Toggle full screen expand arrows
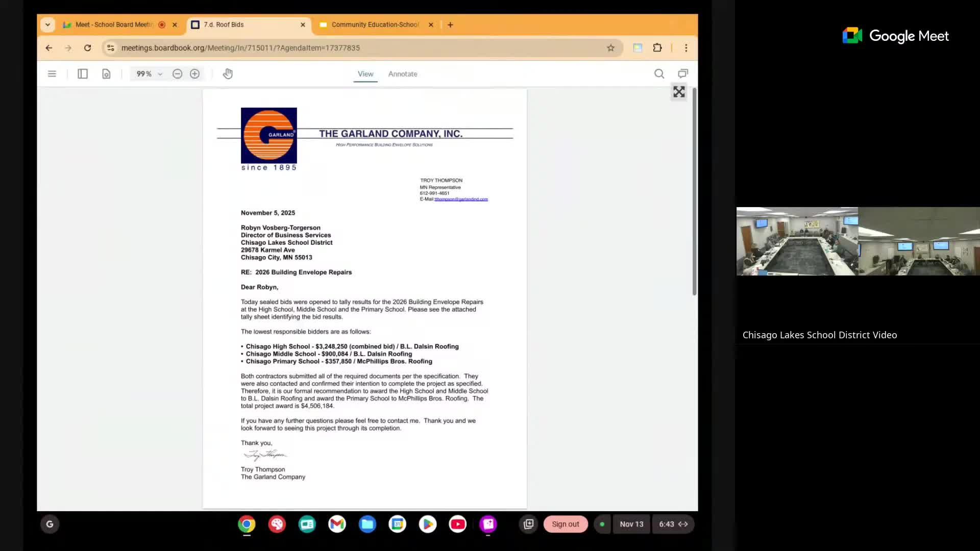Screen dimensions: 980x551 [x=678, y=92]
